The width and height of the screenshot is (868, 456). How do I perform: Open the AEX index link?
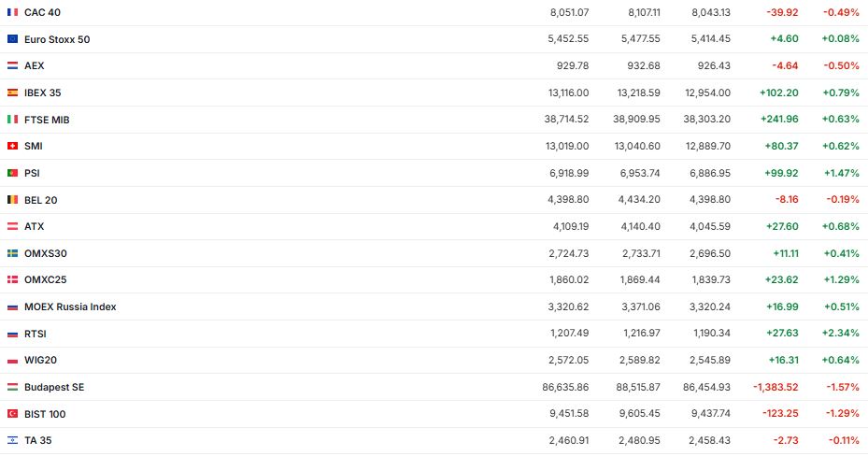34,65
